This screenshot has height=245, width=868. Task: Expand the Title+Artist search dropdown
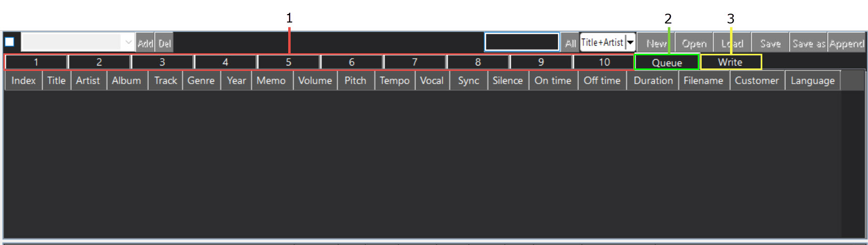tap(631, 43)
